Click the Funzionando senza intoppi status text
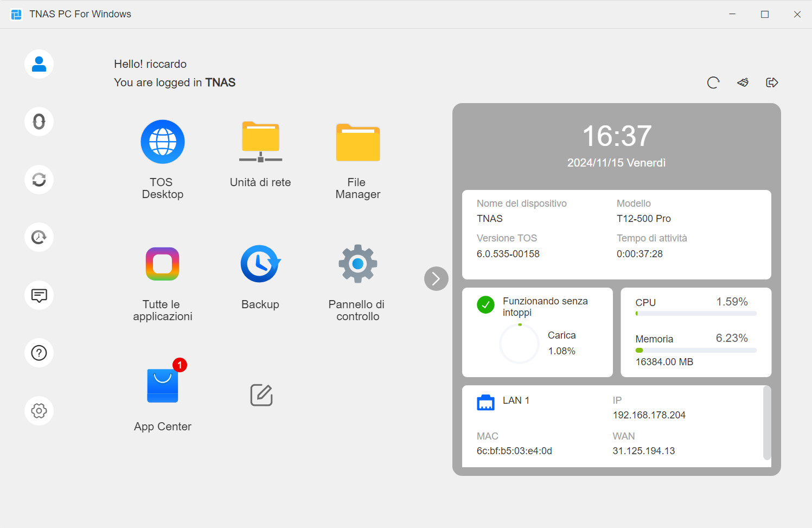This screenshot has height=528, width=812. coord(545,307)
